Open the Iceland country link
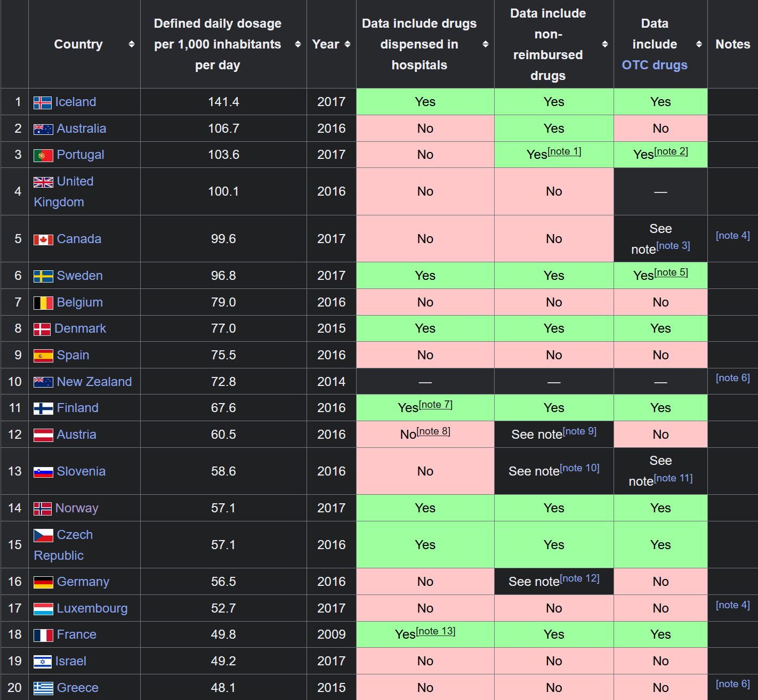Image resolution: width=758 pixels, height=700 pixels. pyautogui.click(x=76, y=102)
